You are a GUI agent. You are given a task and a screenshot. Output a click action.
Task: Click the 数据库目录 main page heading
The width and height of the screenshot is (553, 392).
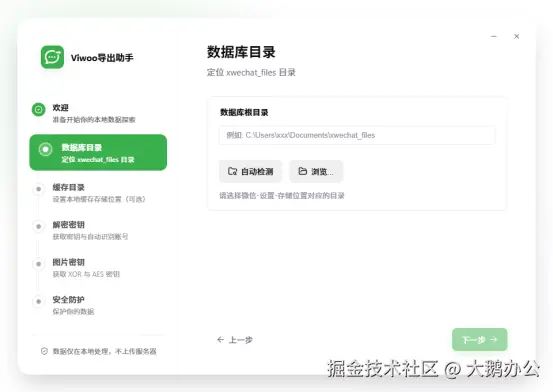pyautogui.click(x=241, y=52)
